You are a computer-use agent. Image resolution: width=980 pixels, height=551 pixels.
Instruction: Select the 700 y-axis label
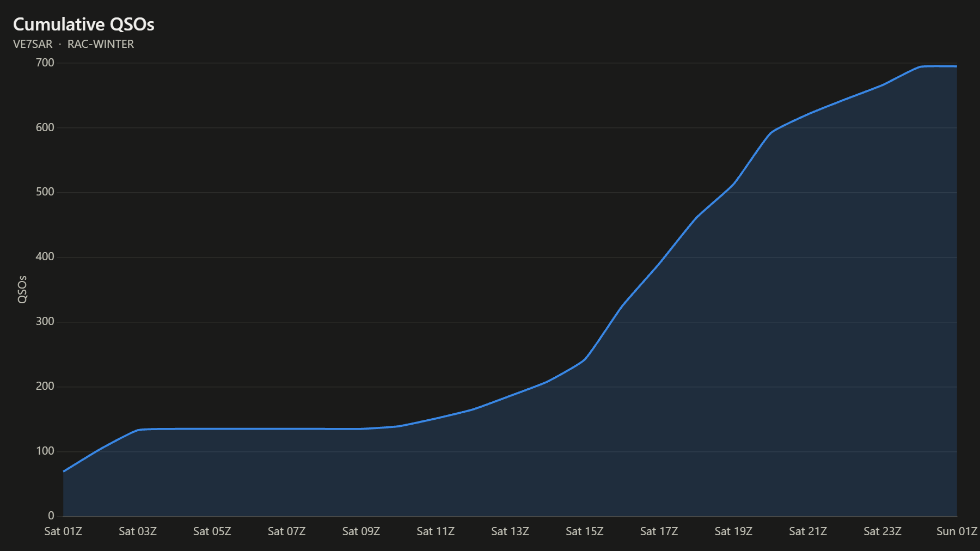pos(45,63)
